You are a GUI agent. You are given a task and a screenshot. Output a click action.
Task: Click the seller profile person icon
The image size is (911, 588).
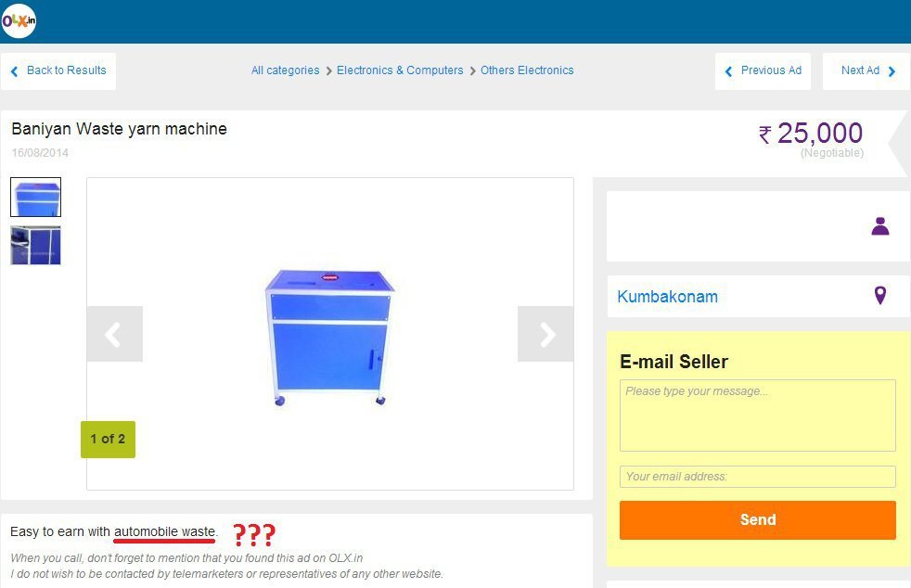pyautogui.click(x=880, y=226)
